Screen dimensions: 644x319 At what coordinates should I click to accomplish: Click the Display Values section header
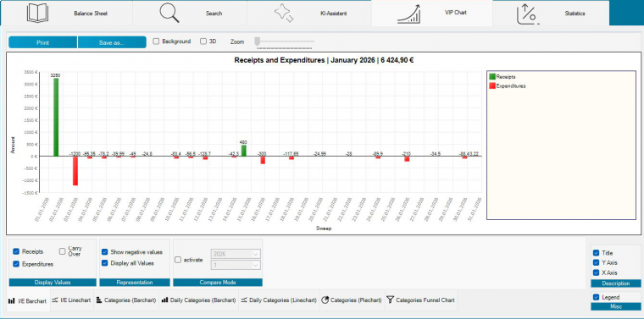pos(53,283)
